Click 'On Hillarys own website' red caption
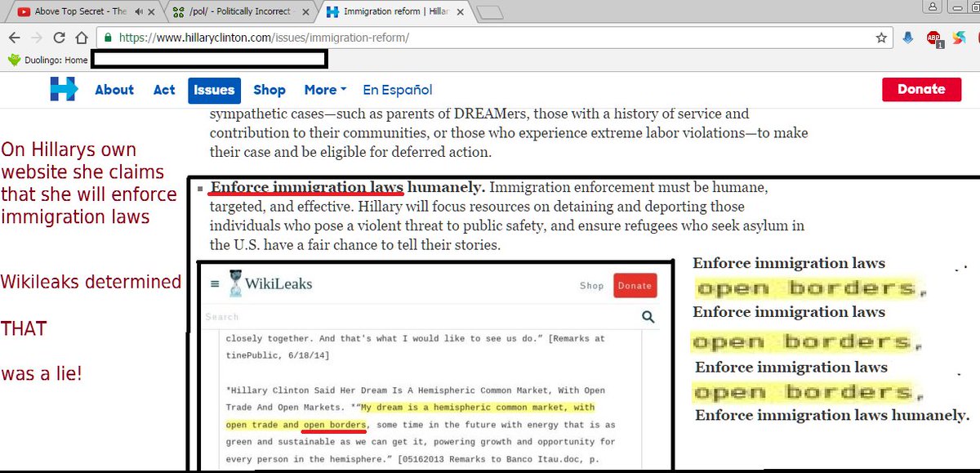 tap(88, 183)
